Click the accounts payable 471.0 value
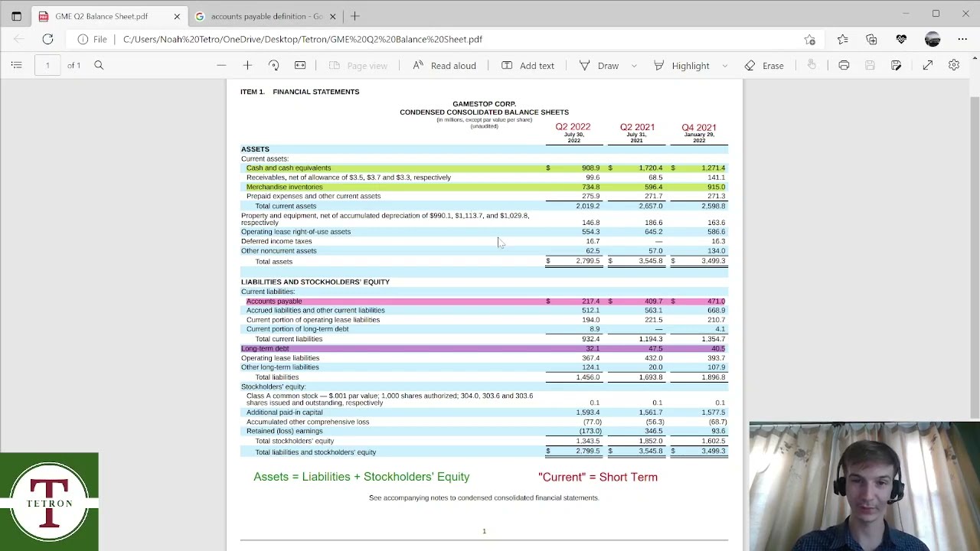Screen dimensions: 980x551 [716, 301]
